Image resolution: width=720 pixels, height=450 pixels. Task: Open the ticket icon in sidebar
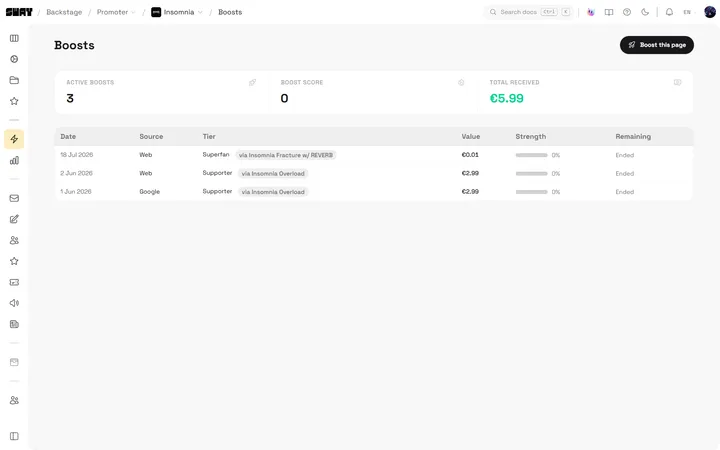[14, 282]
